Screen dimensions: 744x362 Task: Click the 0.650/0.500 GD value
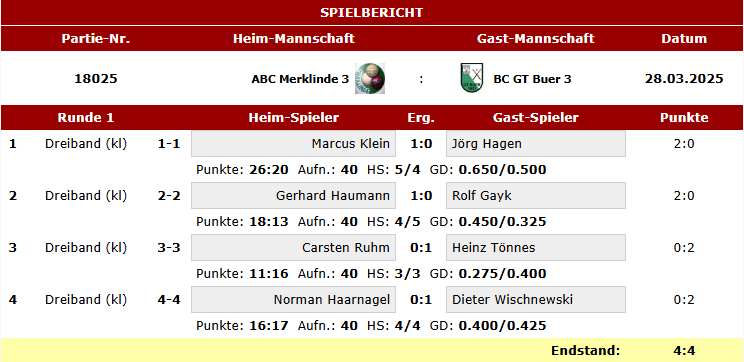502,169
